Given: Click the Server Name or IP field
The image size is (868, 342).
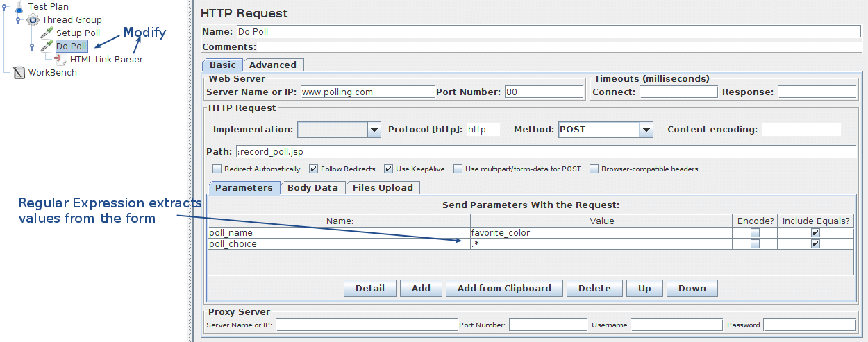Looking at the screenshot, I should 367,92.
